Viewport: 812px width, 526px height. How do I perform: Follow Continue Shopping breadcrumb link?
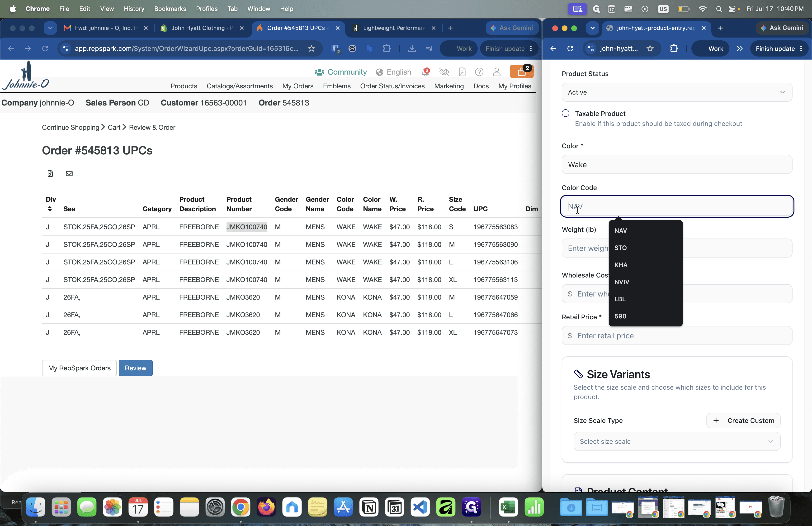click(x=70, y=127)
